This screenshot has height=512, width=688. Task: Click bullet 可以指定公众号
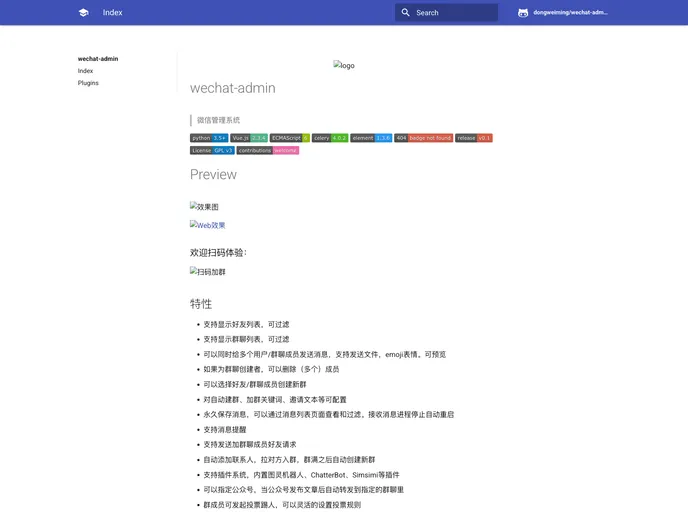[304, 490]
